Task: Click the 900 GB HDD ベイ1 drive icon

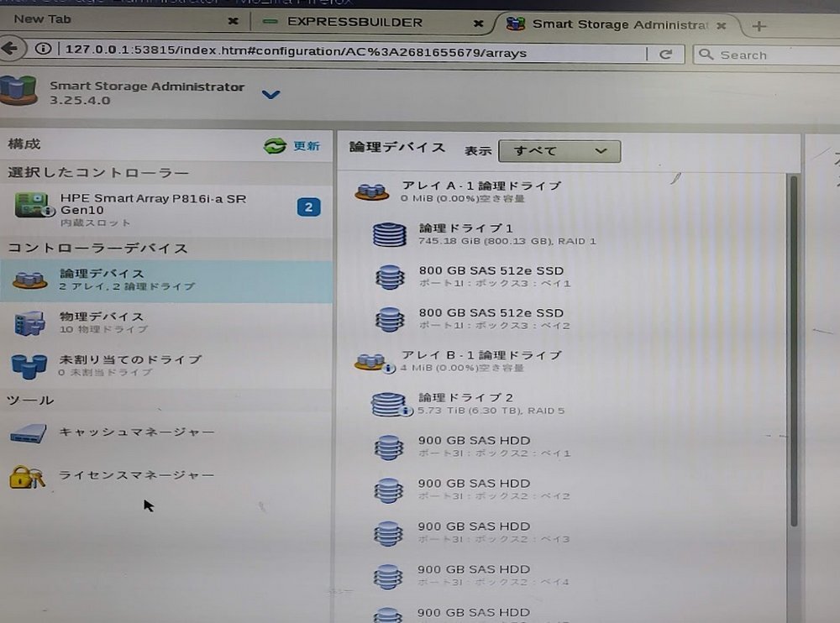Action: click(x=388, y=448)
